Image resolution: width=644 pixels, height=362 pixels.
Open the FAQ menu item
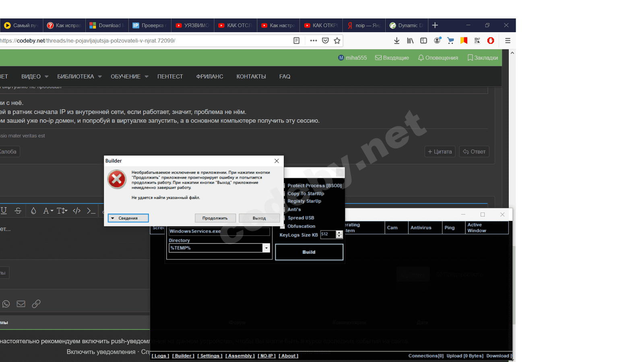pos(285,76)
